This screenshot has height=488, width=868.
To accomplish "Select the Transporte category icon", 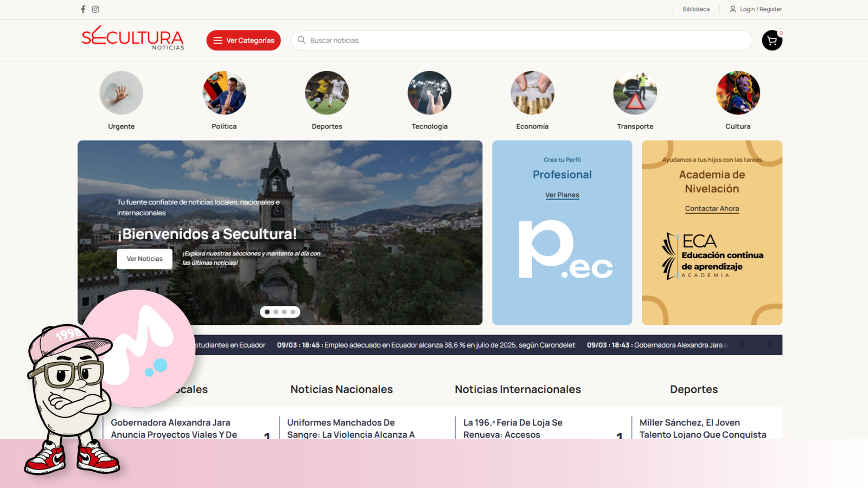I will pos(635,93).
